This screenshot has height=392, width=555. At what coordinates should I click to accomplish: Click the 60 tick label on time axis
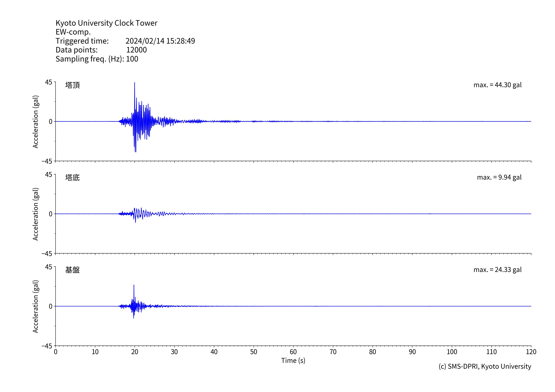coord(293,352)
